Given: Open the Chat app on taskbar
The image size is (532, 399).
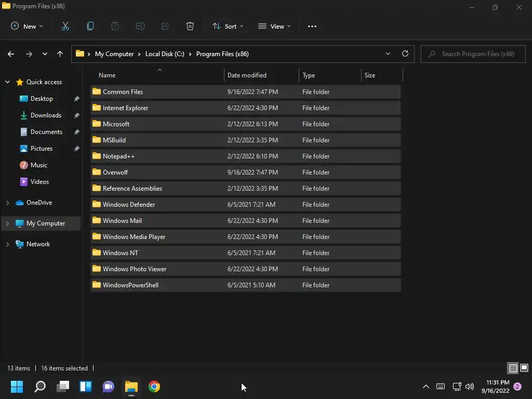Looking at the screenshot, I should pyautogui.click(x=108, y=387).
